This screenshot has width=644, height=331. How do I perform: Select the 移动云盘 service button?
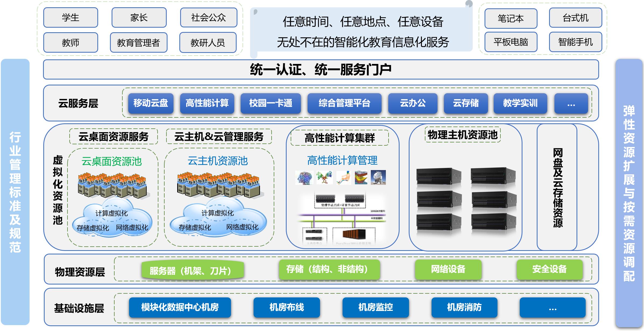click(x=151, y=103)
